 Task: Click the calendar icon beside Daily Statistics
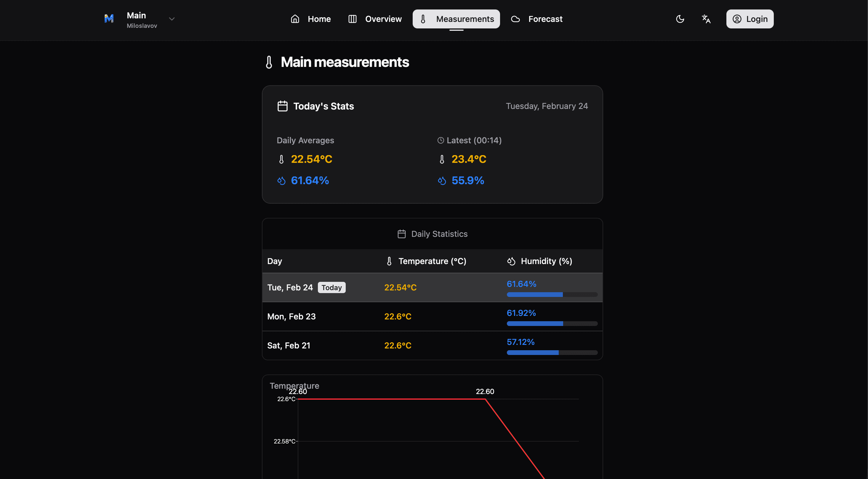pyautogui.click(x=401, y=234)
